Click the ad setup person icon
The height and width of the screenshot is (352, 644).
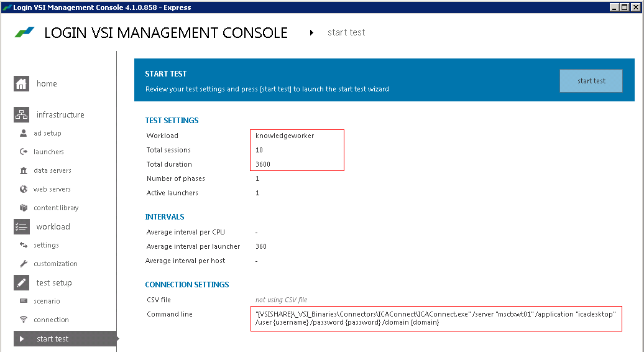(x=24, y=133)
